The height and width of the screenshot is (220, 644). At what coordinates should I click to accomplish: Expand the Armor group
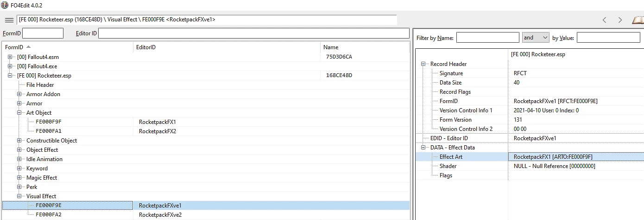point(19,104)
